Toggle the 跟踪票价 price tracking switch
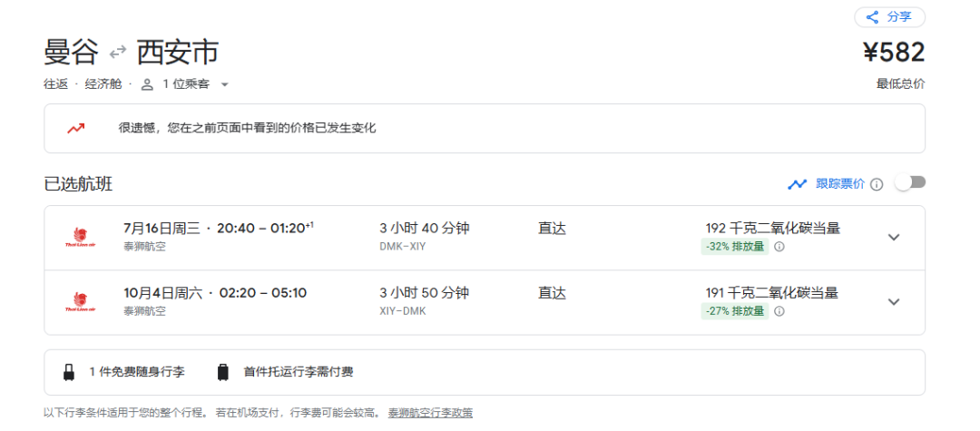The height and width of the screenshot is (431, 980). point(911,182)
